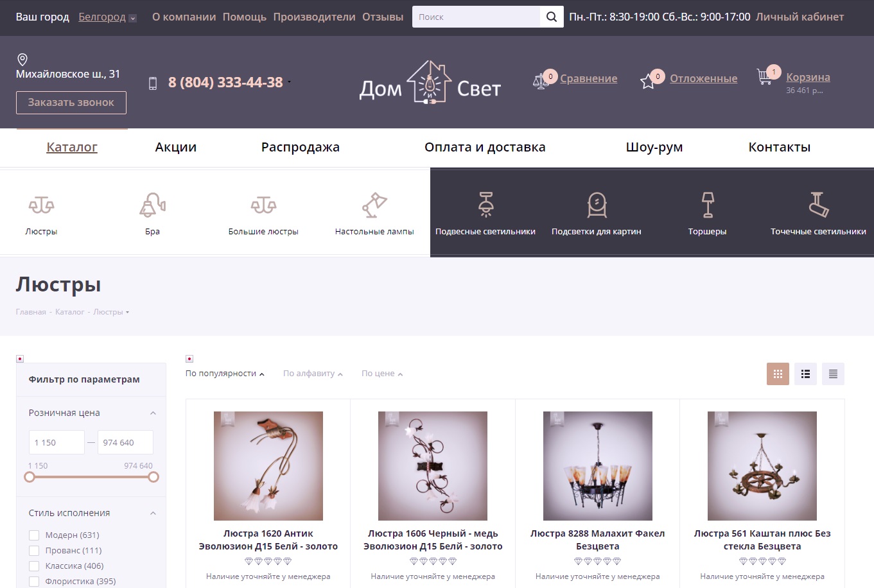Viewport: 874px width, 588px height.
Task: Open Настольные лампы category icon
Action: tap(374, 205)
